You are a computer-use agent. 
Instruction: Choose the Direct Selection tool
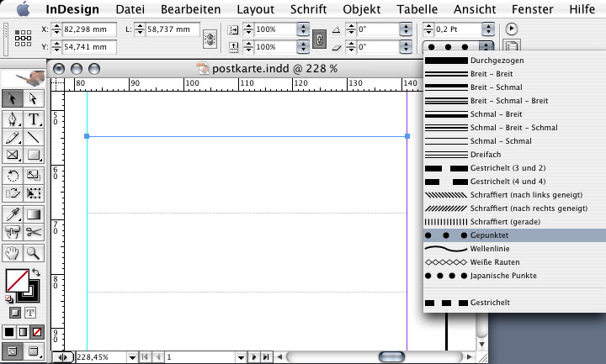35,99
